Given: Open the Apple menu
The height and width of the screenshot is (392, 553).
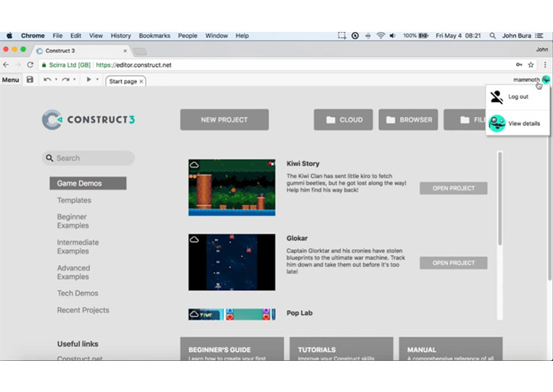Looking at the screenshot, I should tap(9, 36).
